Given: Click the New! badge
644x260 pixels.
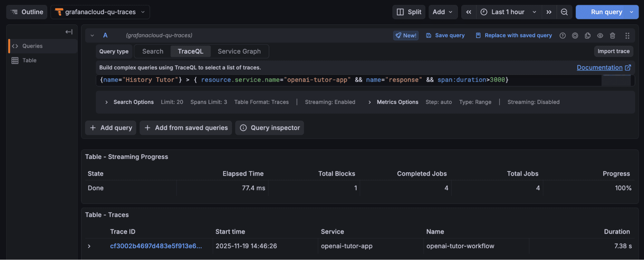Looking at the screenshot, I should 406,35.
